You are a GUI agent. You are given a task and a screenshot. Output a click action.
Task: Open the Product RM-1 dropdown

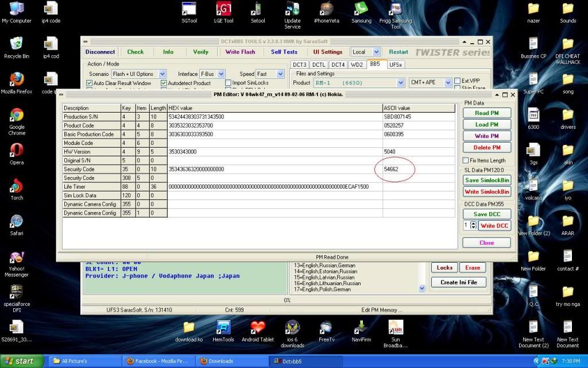[401, 83]
